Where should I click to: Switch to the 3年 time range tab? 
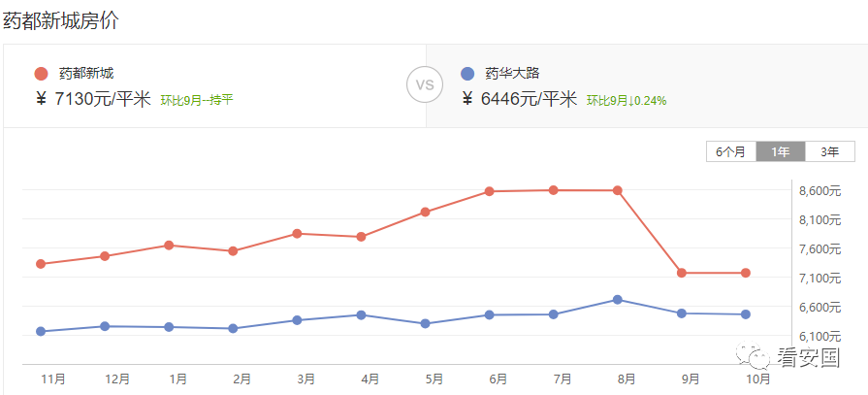point(830,151)
